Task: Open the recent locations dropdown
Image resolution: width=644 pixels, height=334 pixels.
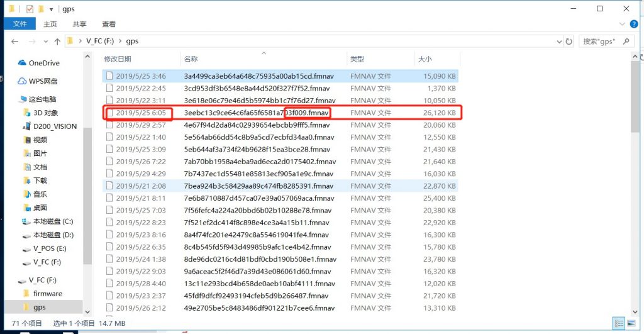Action: [45, 42]
